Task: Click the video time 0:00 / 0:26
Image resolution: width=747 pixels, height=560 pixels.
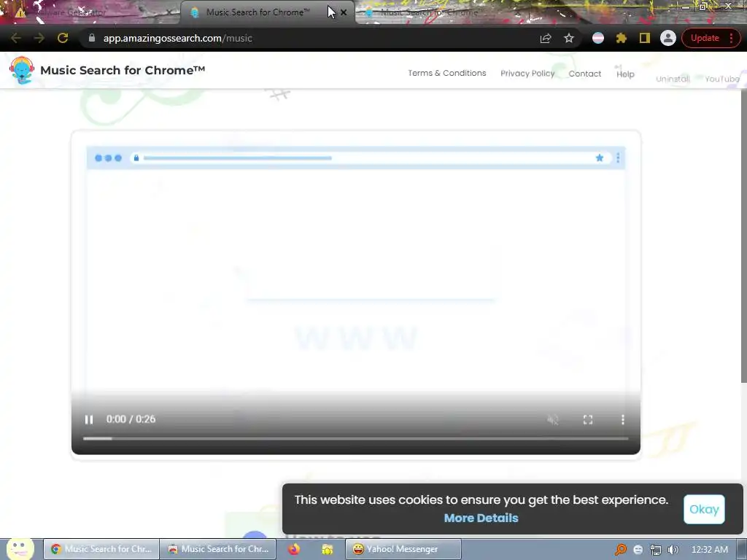Action: (131, 419)
